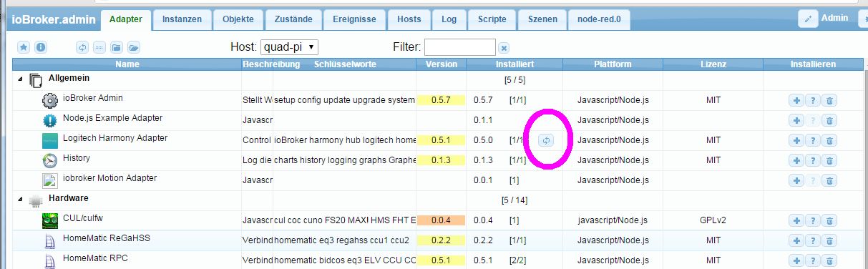This screenshot has width=868, height=269.
Task: Click the Installiert column header
Action: pos(515,64)
